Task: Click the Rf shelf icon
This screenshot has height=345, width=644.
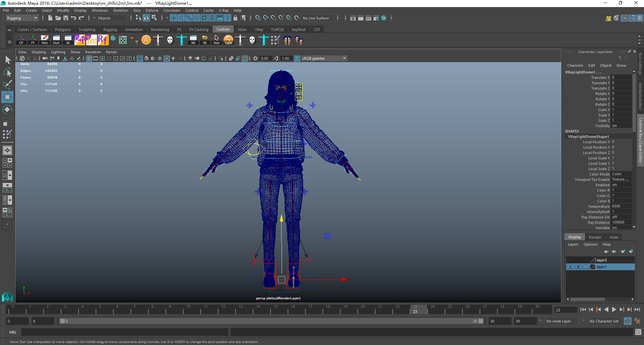Action: coord(103,40)
